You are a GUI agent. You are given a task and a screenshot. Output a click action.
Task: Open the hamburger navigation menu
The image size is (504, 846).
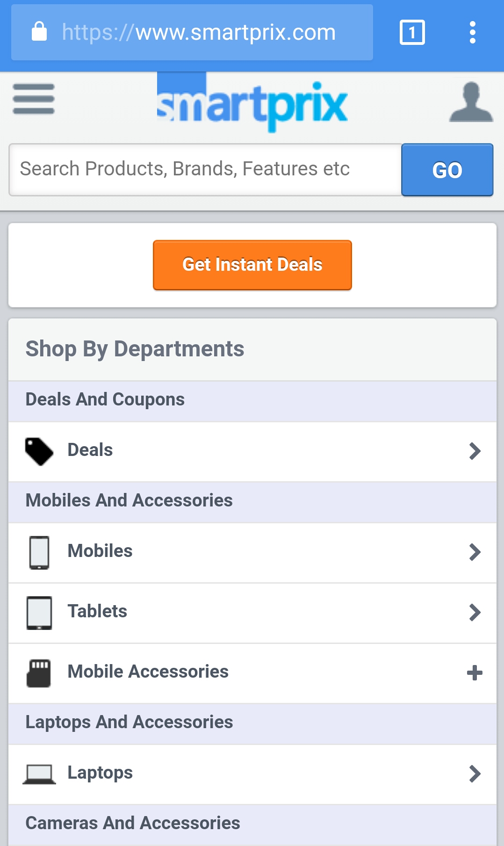coord(34,99)
